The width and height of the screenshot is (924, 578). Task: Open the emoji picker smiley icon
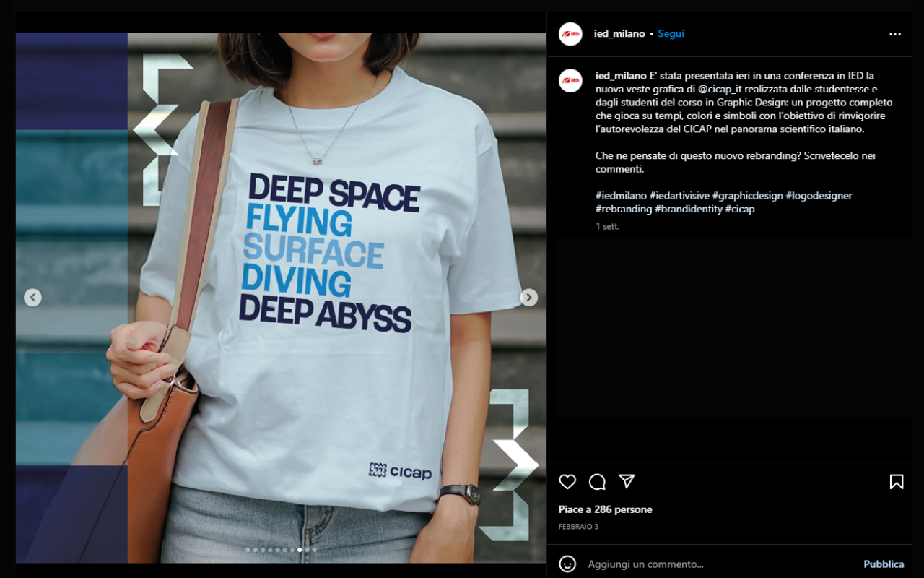(568, 564)
